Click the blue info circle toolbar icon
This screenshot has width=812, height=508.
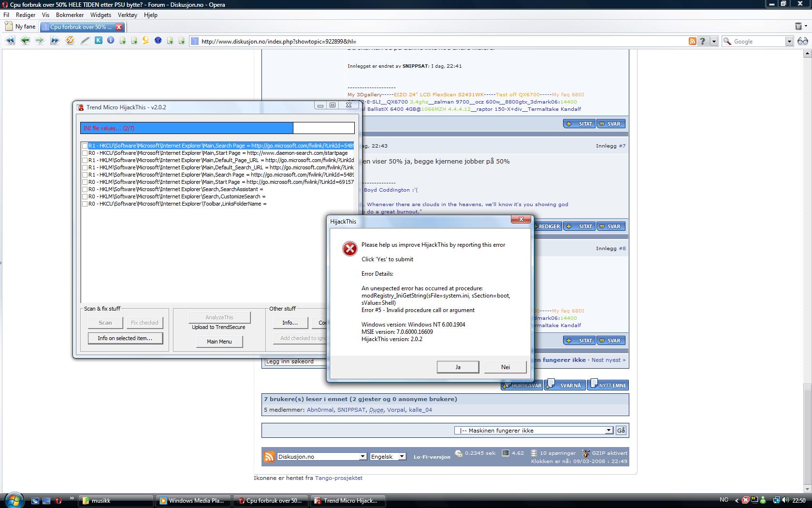111,41
